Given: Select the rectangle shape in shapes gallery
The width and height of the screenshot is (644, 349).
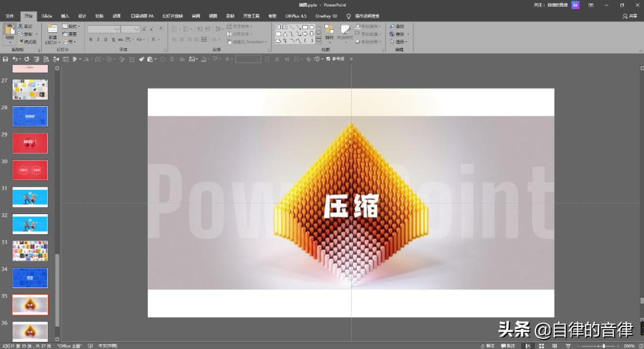Looking at the screenshot, I should [305, 27].
